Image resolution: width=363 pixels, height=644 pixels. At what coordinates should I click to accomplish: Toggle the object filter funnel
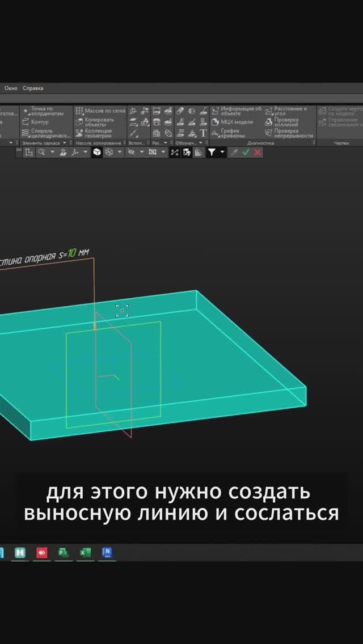(x=212, y=152)
